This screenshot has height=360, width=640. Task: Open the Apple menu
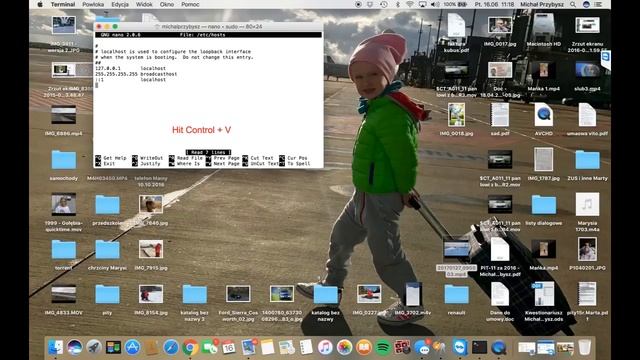pyautogui.click(x=40, y=4)
